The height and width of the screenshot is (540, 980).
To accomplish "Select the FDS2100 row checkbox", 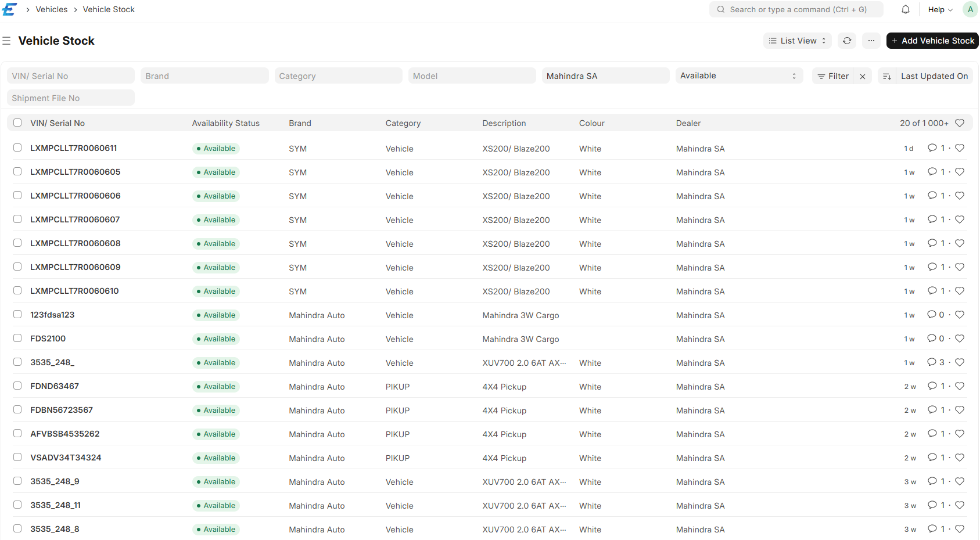I will (17, 339).
